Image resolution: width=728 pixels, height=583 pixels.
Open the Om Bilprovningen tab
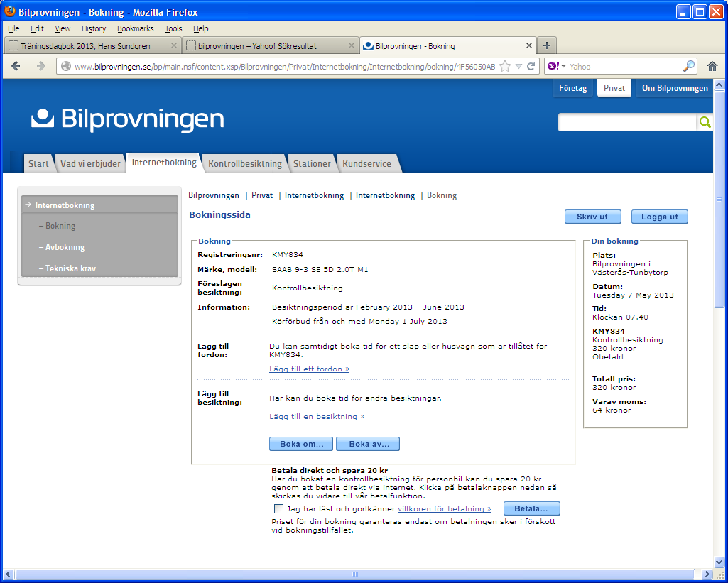675,88
